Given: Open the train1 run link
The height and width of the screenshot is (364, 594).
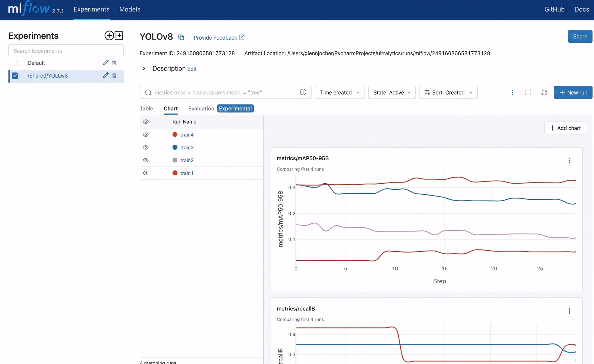Looking at the screenshot, I should tap(187, 173).
